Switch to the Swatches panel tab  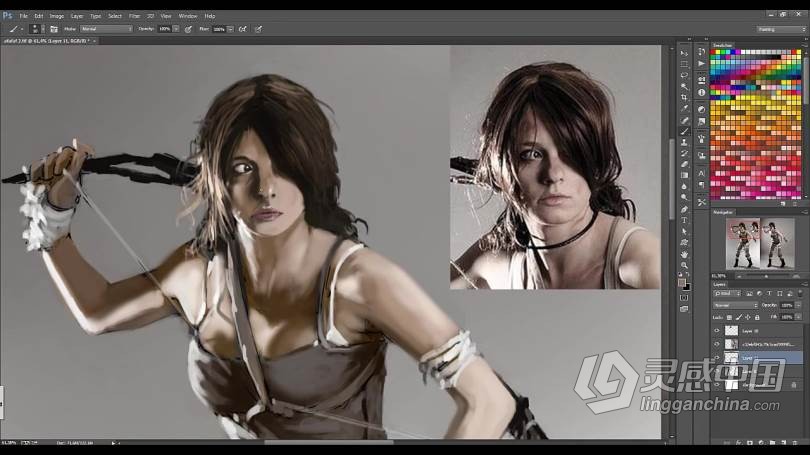coord(723,45)
